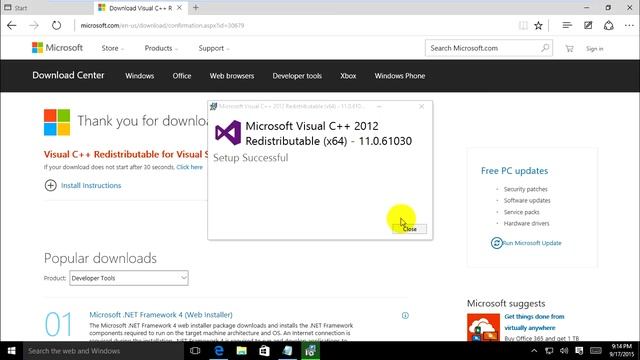640x360 pixels.
Task: Close the Setup Successful dialog
Action: (x=409, y=229)
